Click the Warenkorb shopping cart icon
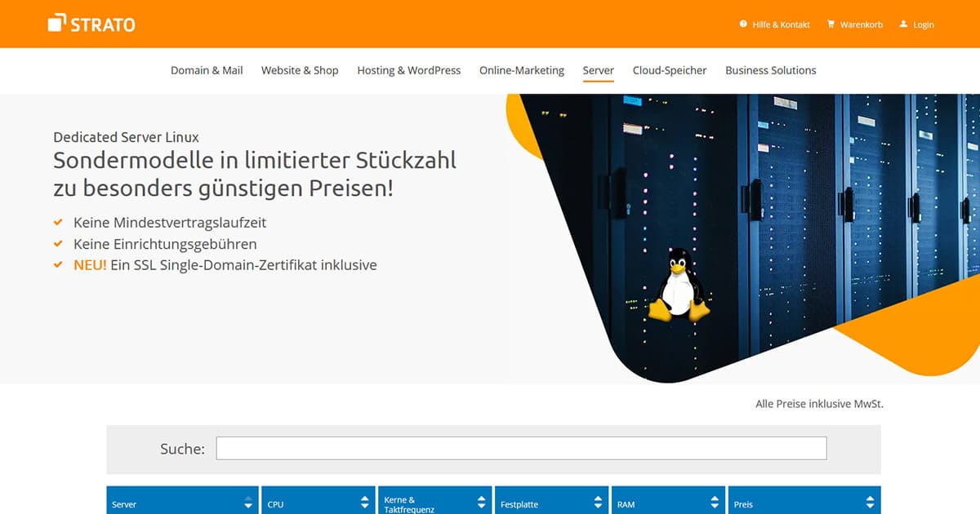This screenshot has width=980, height=514. coord(831,24)
